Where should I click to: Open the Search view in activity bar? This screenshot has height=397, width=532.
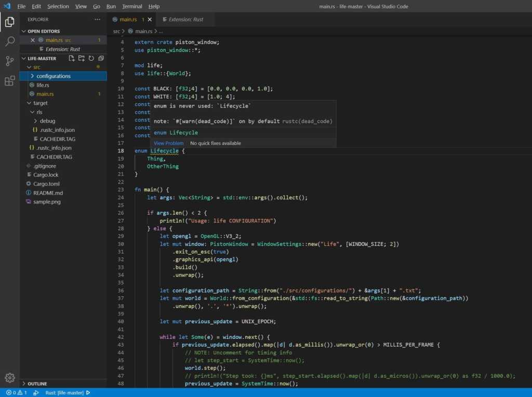pyautogui.click(x=9, y=42)
